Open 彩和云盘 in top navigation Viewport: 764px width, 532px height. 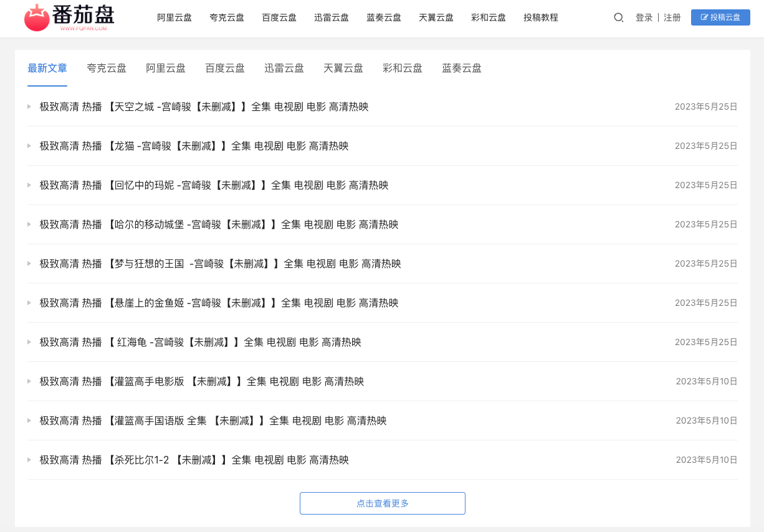(x=489, y=17)
